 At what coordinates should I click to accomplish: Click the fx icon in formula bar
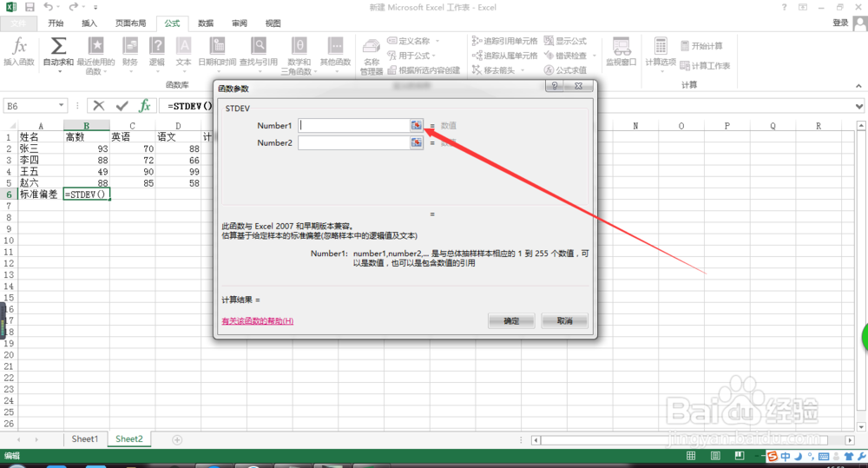tap(144, 106)
